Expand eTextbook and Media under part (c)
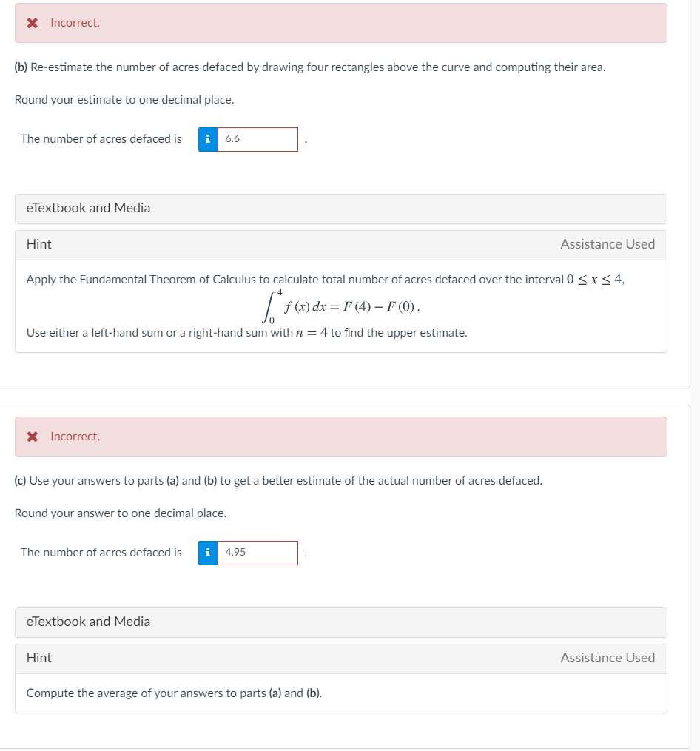This screenshot has height=751, width=700. (340, 622)
